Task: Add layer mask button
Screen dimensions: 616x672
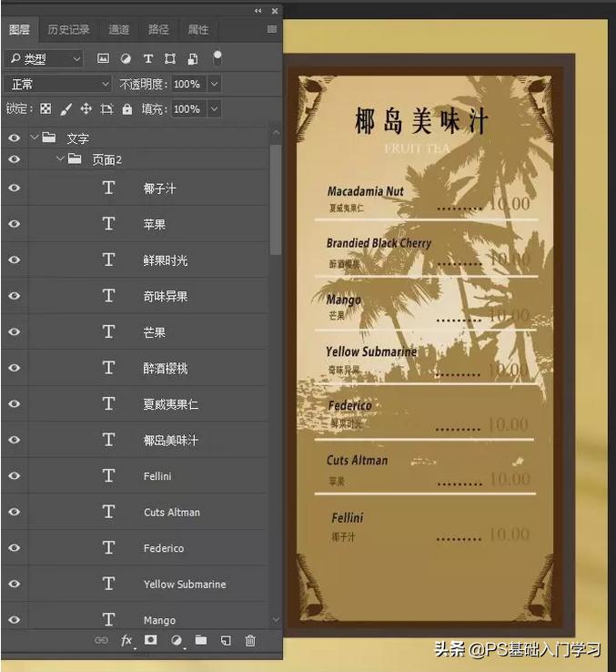Action: [150, 640]
